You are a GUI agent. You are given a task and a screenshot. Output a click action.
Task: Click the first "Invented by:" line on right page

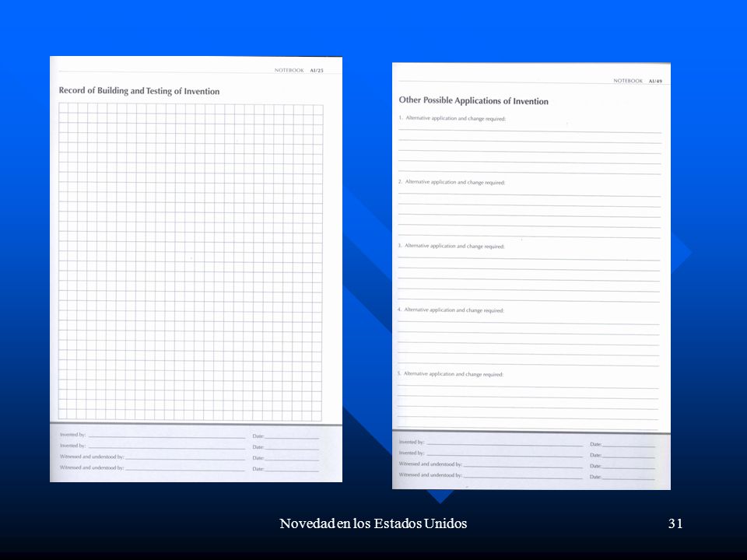pyautogui.click(x=491, y=443)
